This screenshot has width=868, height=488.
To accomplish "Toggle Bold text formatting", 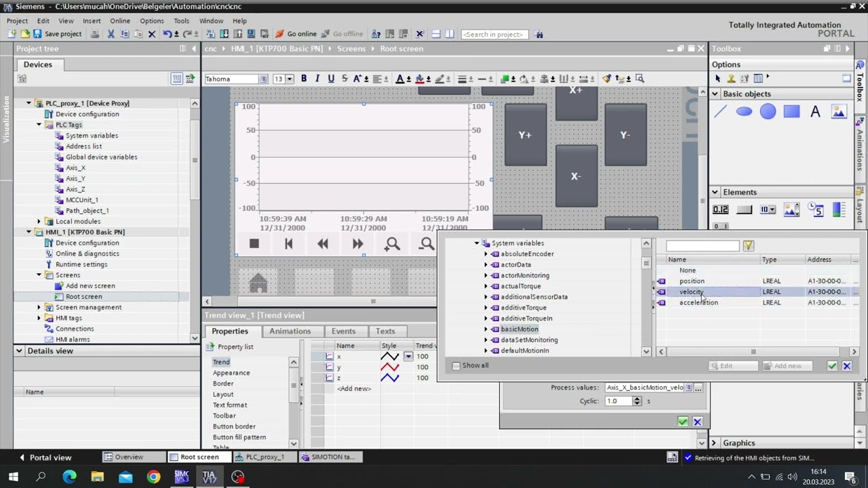I will (304, 79).
